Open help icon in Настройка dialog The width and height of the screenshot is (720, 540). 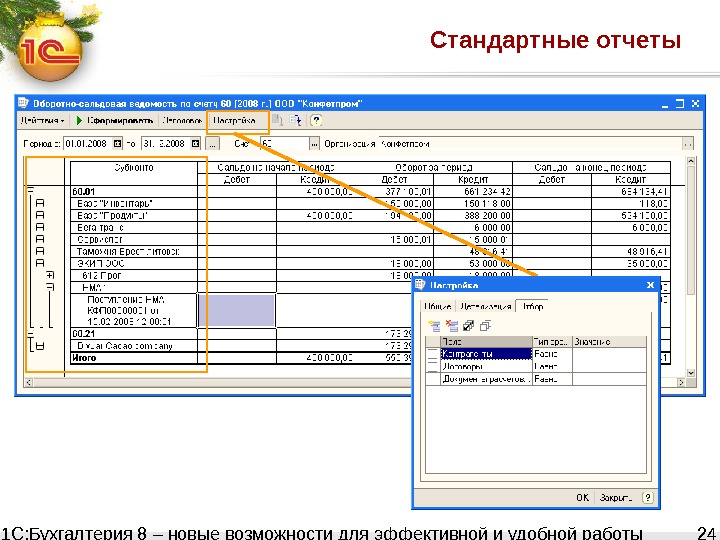coord(647,497)
